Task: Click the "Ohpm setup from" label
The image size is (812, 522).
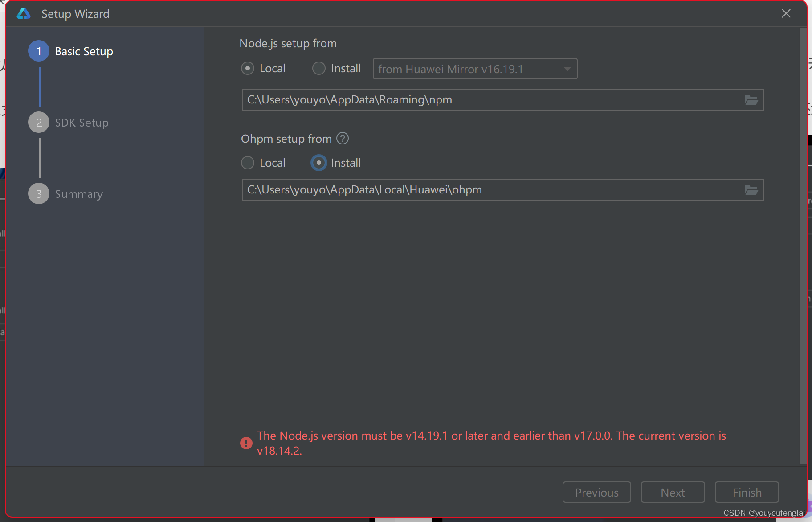Action: coord(286,139)
